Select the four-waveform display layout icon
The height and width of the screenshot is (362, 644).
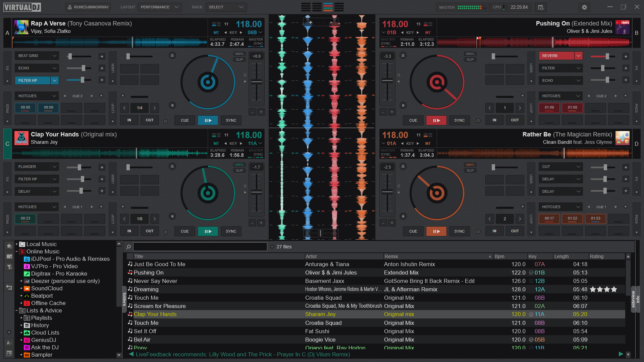click(328, 7)
